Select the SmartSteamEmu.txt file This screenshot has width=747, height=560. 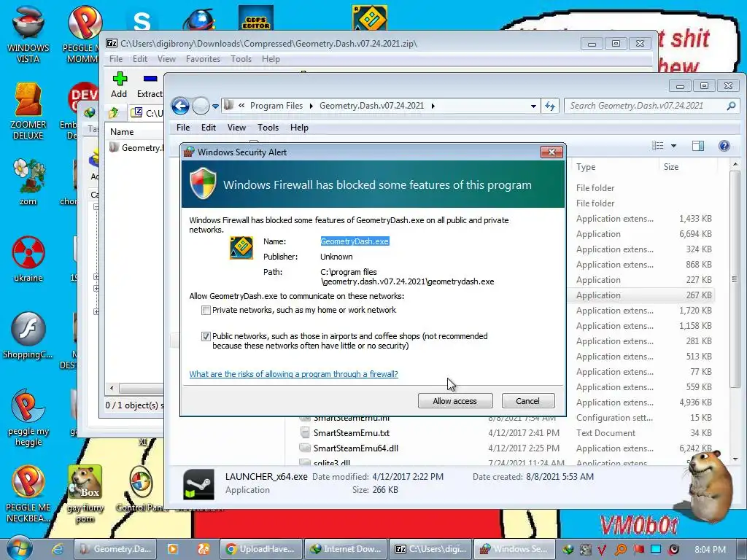click(352, 433)
